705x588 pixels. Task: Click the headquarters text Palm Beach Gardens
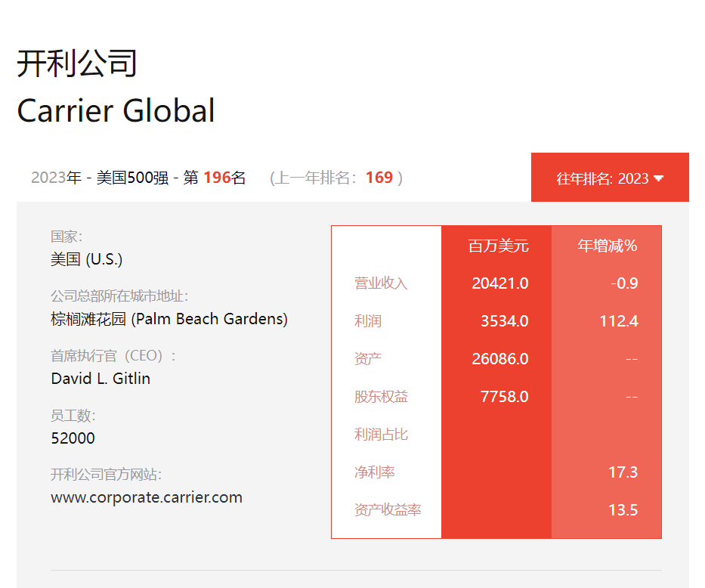click(210, 319)
